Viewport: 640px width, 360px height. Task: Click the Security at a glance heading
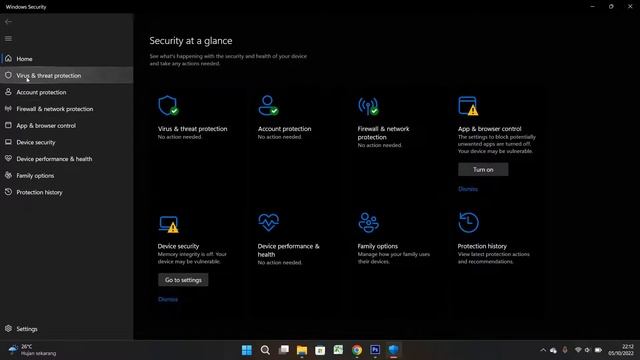point(191,41)
